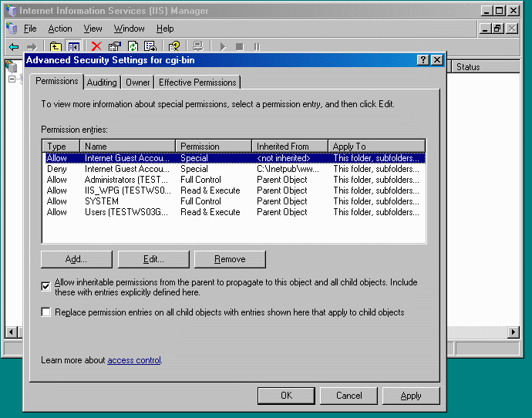Switch to the Effective Permissions tab
The width and height of the screenshot is (532, 418).
pos(197,83)
